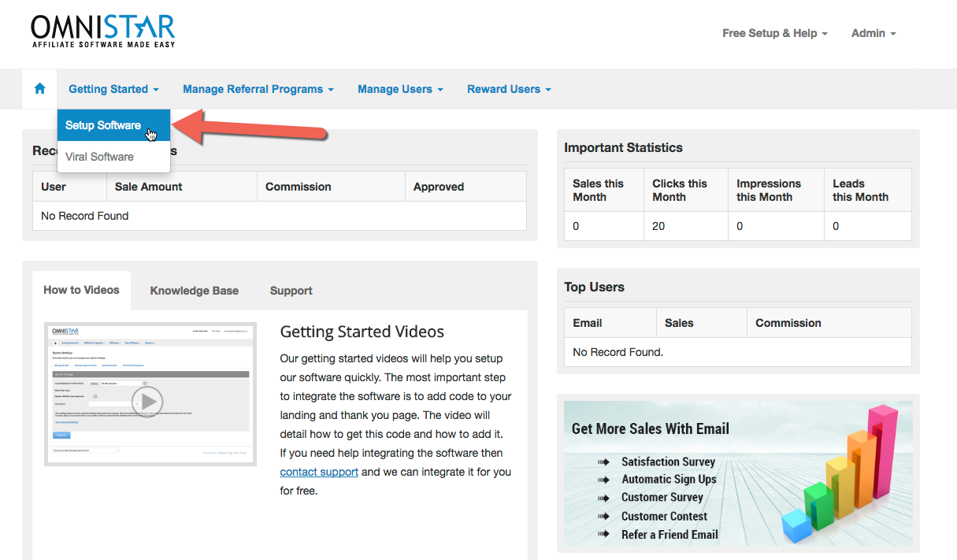The image size is (957, 560).
Task: Select Setup Software menu item
Action: click(x=103, y=125)
